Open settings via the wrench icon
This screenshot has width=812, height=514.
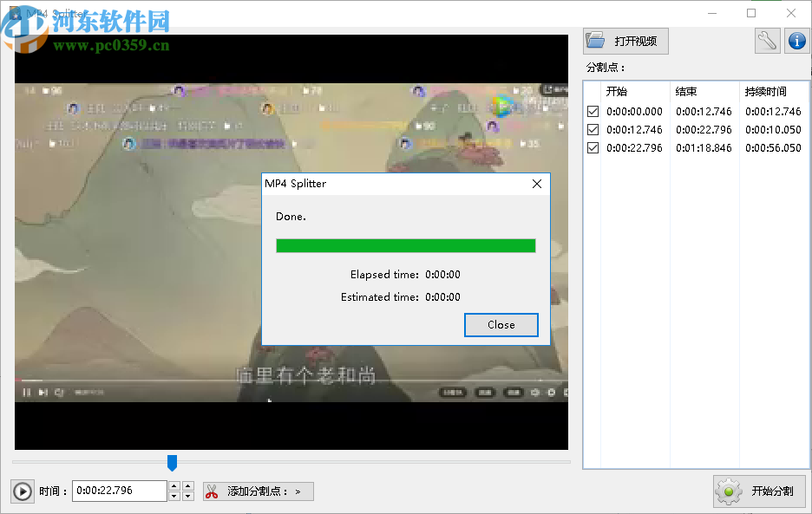766,40
